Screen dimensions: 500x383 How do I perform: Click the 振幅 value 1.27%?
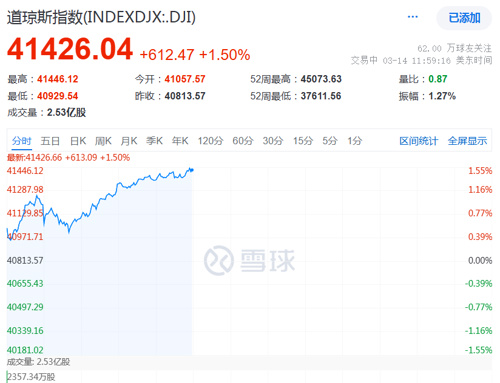442,96
